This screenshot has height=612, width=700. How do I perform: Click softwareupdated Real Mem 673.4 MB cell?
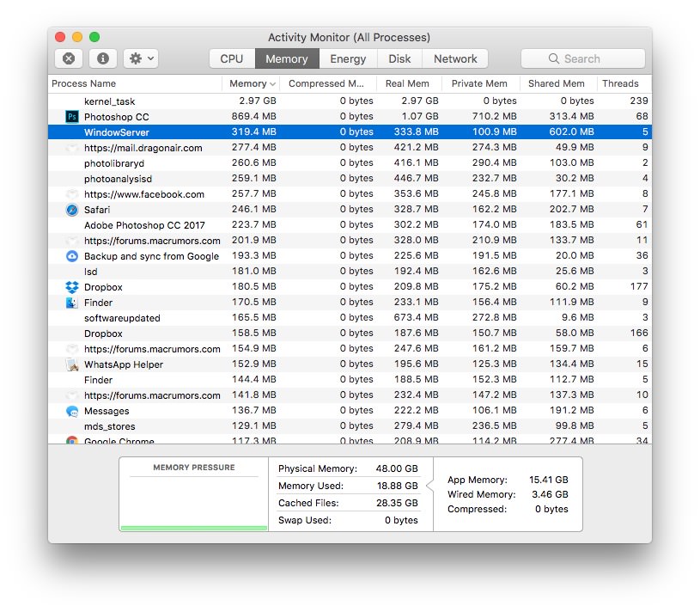click(x=416, y=318)
